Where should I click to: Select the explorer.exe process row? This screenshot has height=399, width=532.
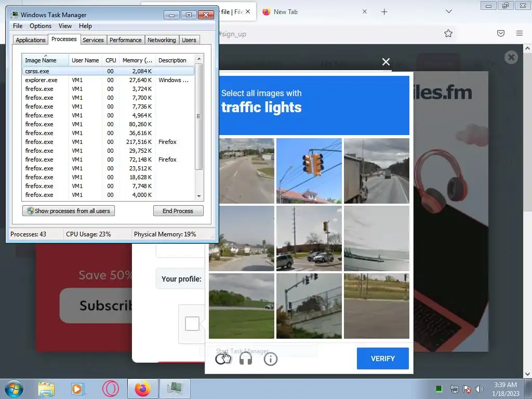click(x=108, y=80)
